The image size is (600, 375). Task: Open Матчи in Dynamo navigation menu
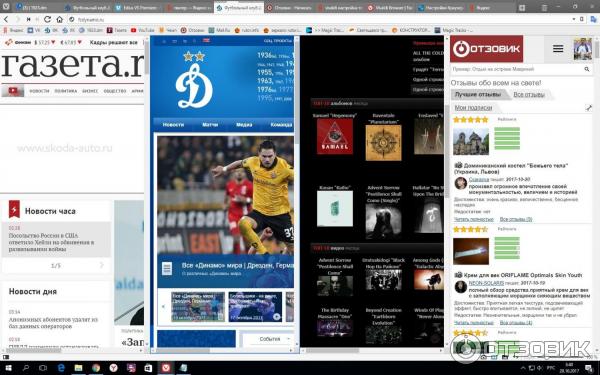210,125
